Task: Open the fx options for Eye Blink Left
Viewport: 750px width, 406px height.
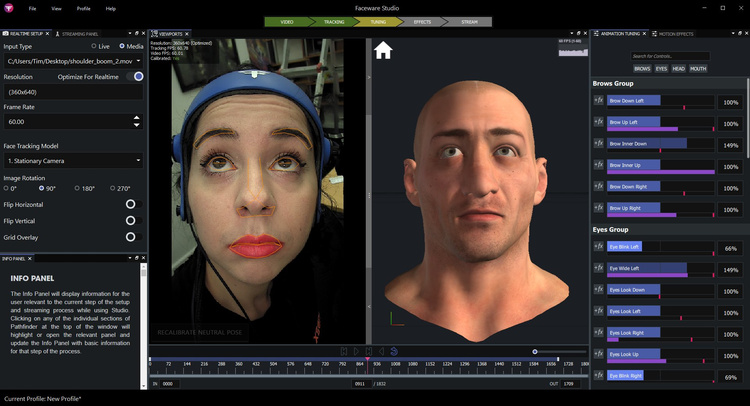Action: coord(598,246)
